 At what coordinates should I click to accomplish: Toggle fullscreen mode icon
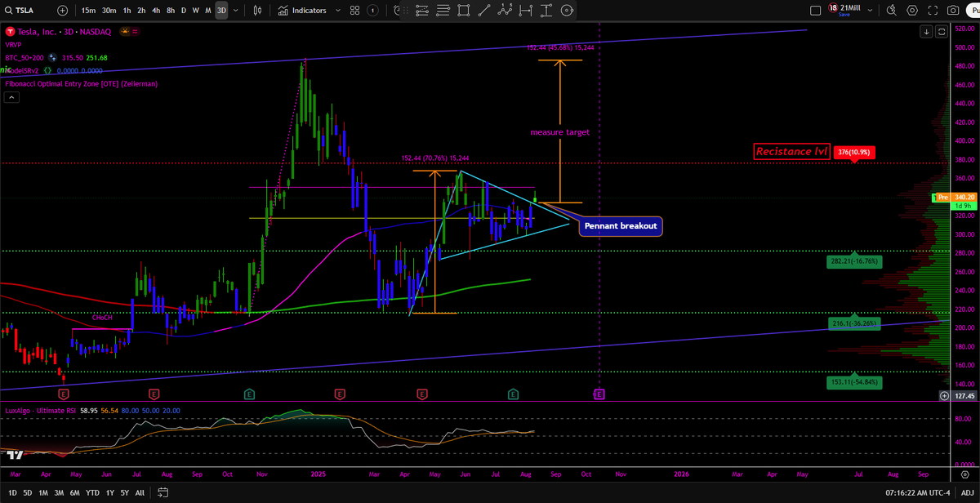pyautogui.click(x=933, y=11)
